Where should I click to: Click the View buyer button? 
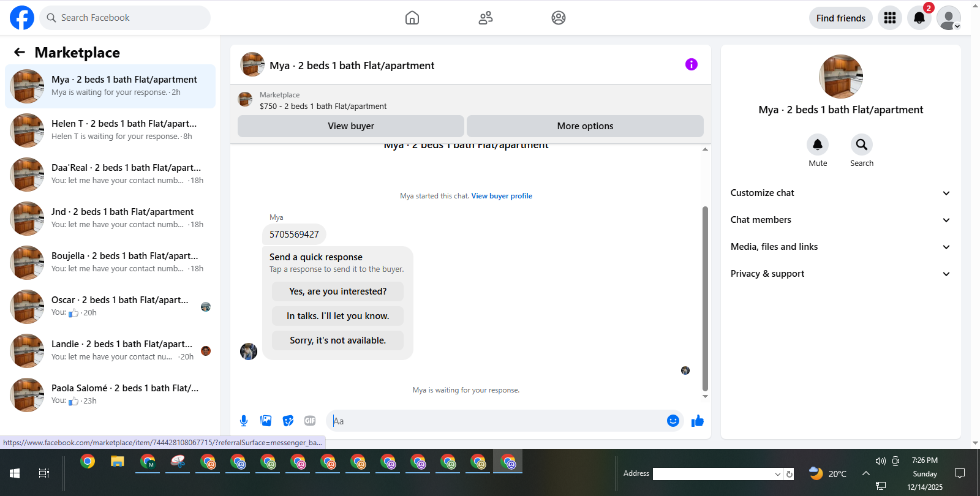coord(351,126)
